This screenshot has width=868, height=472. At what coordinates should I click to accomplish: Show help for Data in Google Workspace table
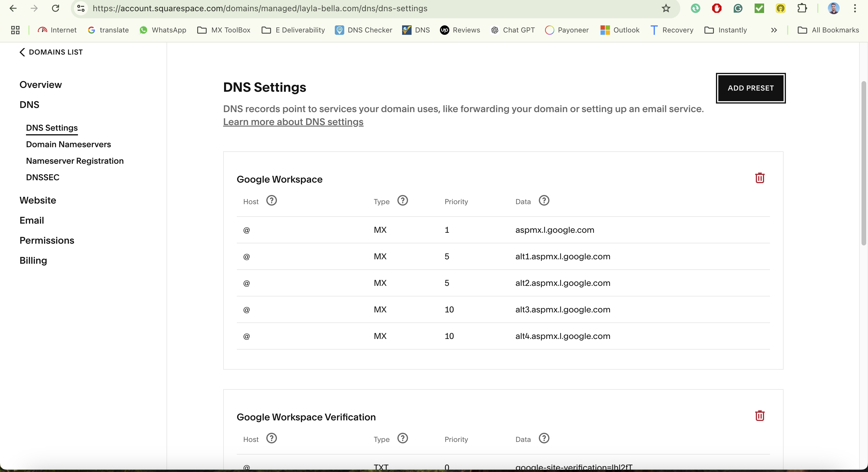(x=544, y=201)
